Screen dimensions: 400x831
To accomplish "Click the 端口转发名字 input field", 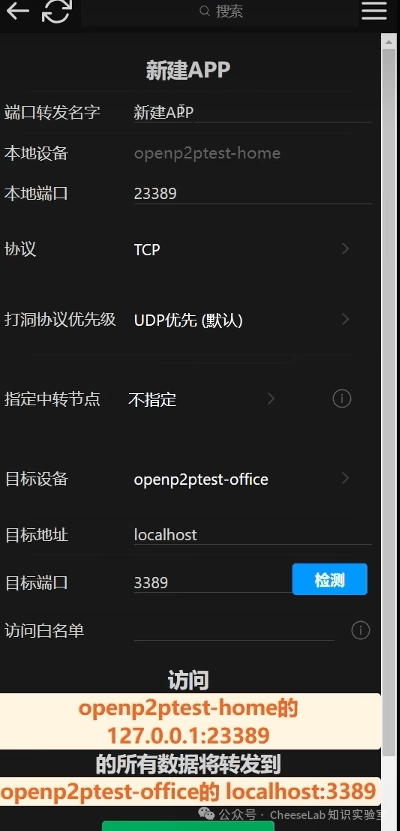I will pyautogui.click(x=252, y=112).
